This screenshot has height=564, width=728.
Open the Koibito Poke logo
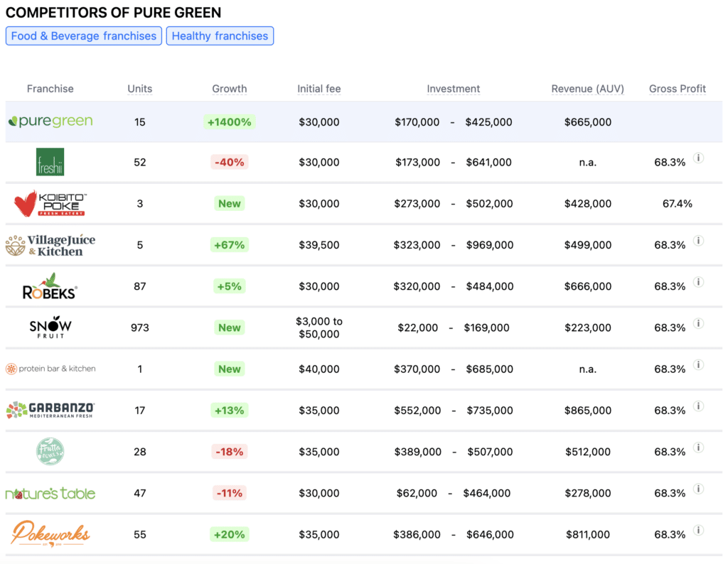50,203
